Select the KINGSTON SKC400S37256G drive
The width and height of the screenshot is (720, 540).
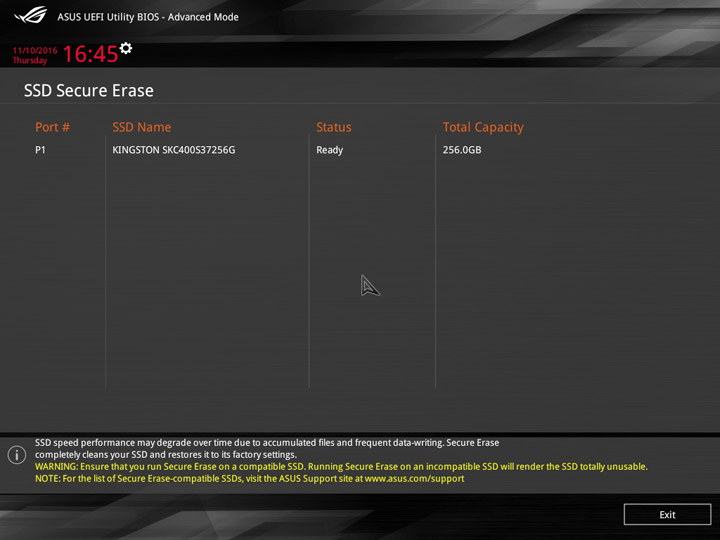point(174,150)
